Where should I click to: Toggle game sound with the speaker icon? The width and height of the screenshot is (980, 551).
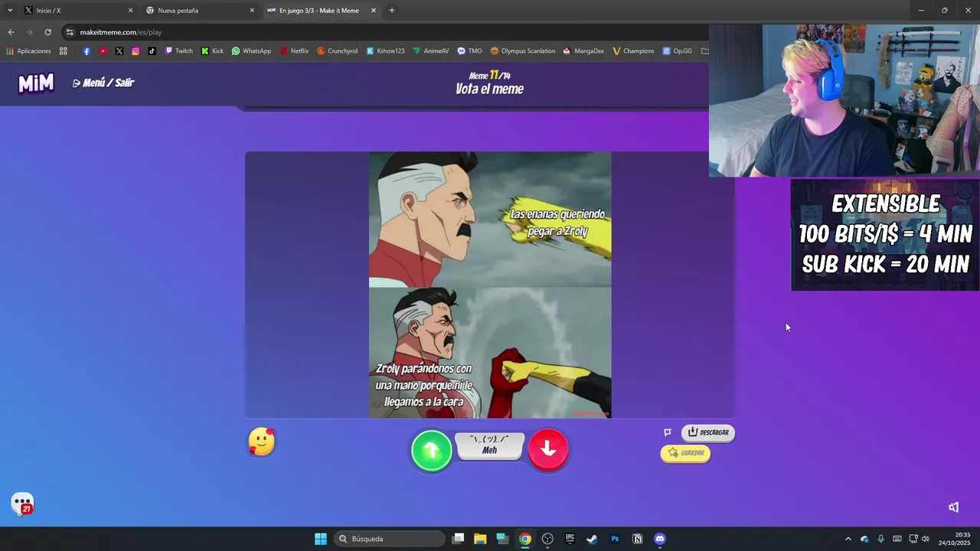coord(953,507)
